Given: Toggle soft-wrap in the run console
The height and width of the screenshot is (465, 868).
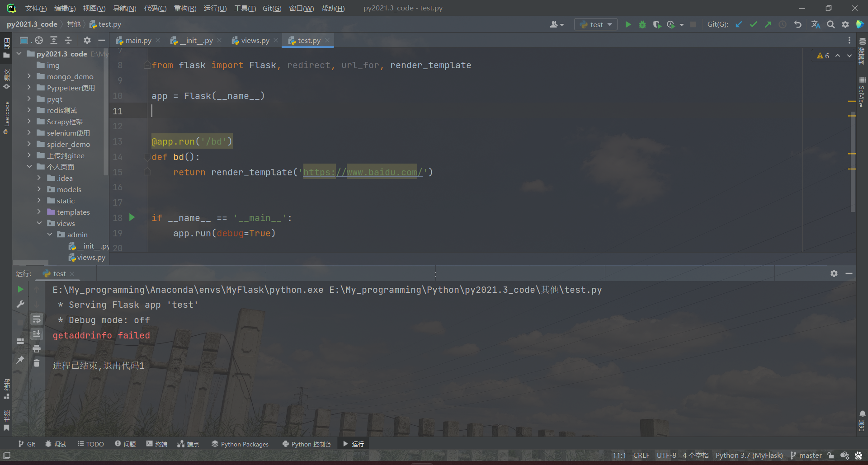Looking at the screenshot, I should tap(37, 319).
